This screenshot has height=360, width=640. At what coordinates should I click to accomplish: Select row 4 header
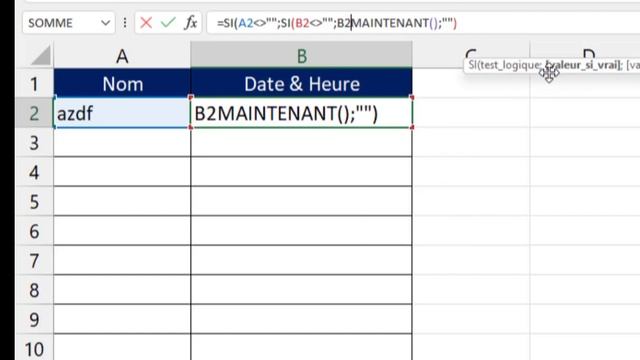pyautogui.click(x=34, y=172)
